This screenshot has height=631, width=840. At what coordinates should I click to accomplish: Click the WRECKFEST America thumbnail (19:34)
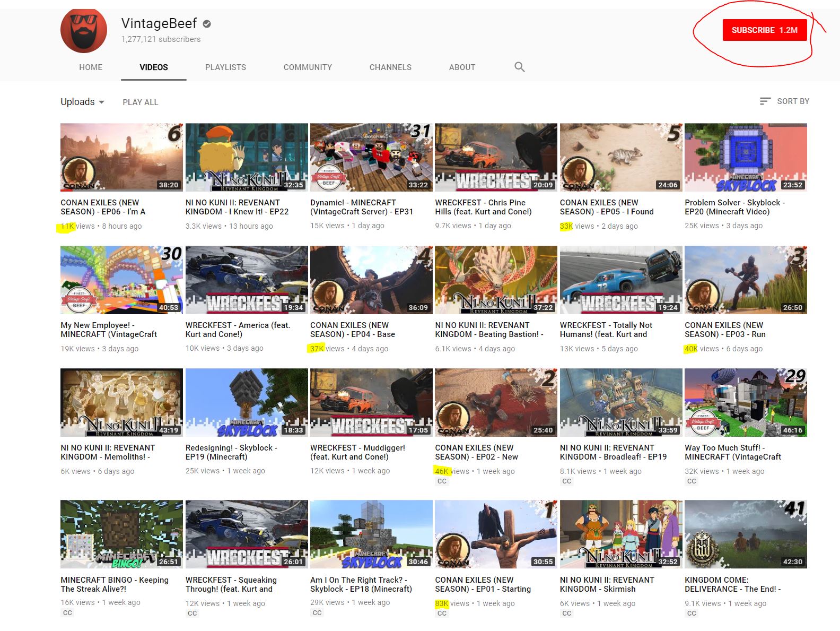click(247, 280)
